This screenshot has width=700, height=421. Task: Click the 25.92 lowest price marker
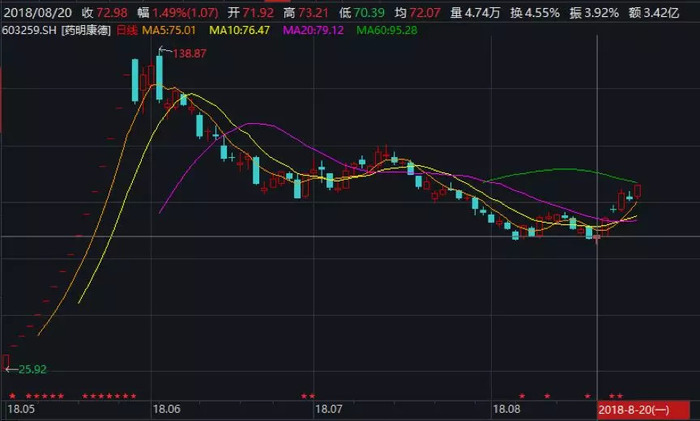pos(27,369)
